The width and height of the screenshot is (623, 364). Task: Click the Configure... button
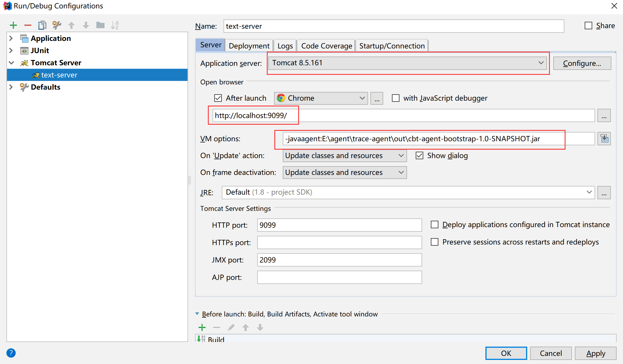click(x=582, y=63)
